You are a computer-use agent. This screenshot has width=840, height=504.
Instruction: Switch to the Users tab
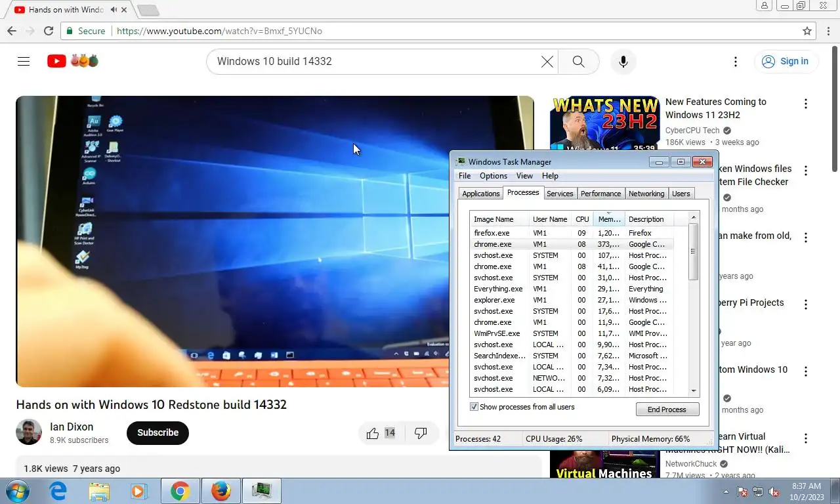681,194
